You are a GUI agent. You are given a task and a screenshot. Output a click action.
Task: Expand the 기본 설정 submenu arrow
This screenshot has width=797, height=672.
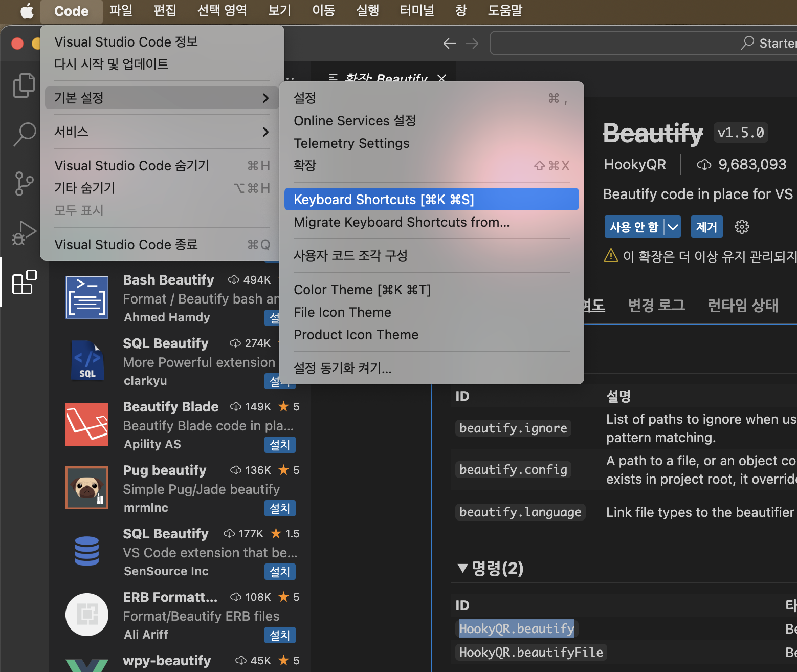click(x=265, y=98)
